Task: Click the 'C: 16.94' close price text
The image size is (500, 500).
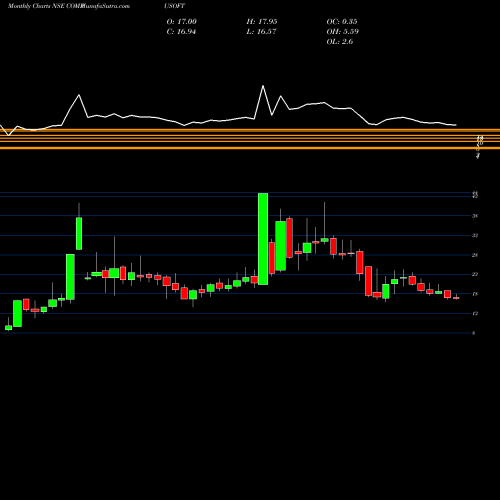Action: tap(181, 32)
